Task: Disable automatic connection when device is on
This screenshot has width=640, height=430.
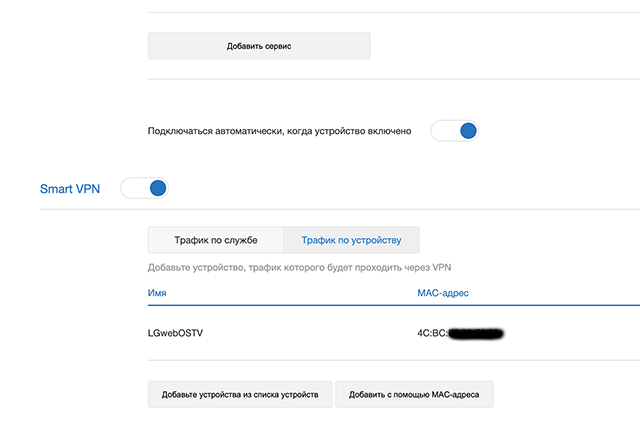Action: (x=455, y=131)
